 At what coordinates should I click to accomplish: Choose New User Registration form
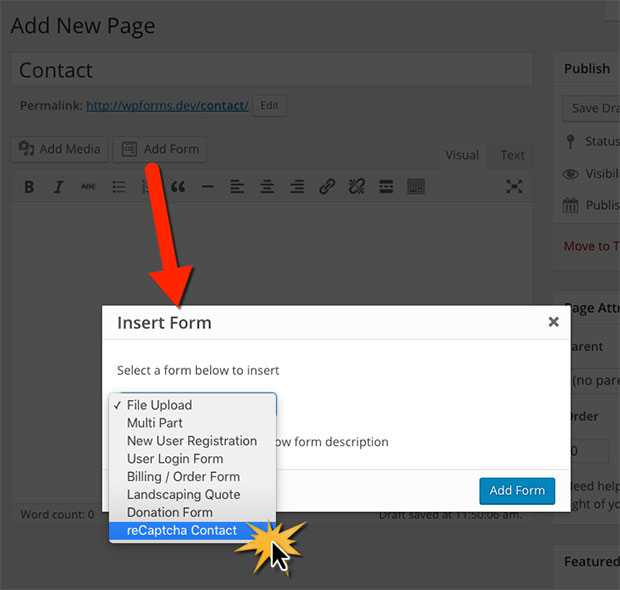pos(193,441)
